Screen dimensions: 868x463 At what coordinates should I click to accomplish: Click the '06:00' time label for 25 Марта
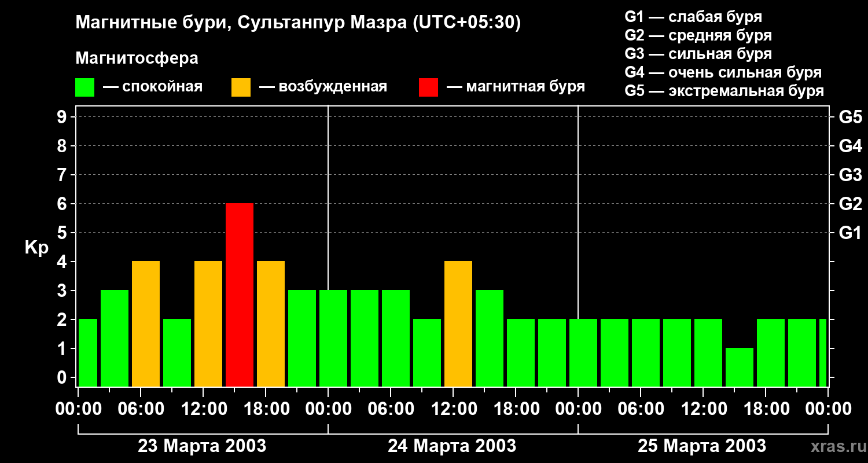click(641, 409)
